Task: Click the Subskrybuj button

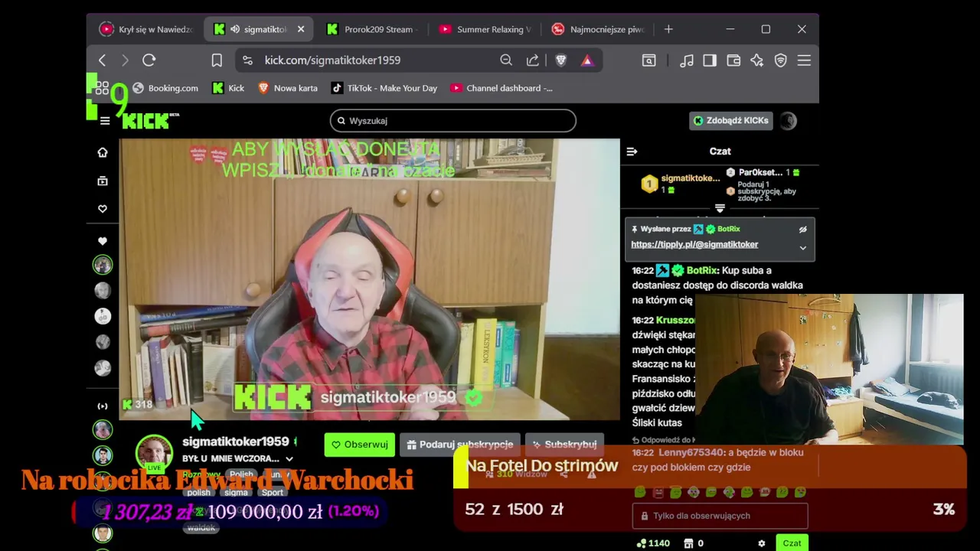Action: pos(564,445)
